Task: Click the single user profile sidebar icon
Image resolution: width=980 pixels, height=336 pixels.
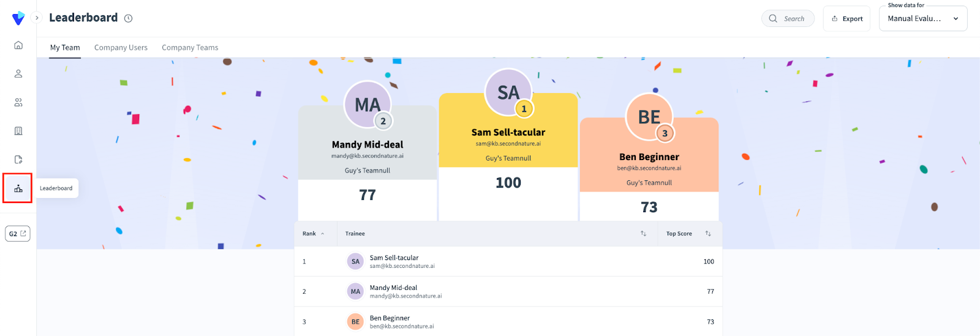Action: point(18,74)
